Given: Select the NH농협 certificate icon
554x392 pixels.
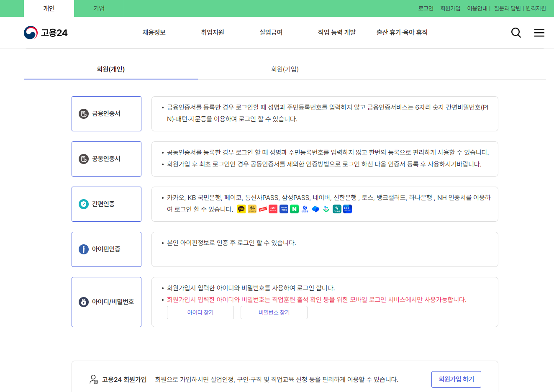Looking at the screenshot, I should coord(347,209).
